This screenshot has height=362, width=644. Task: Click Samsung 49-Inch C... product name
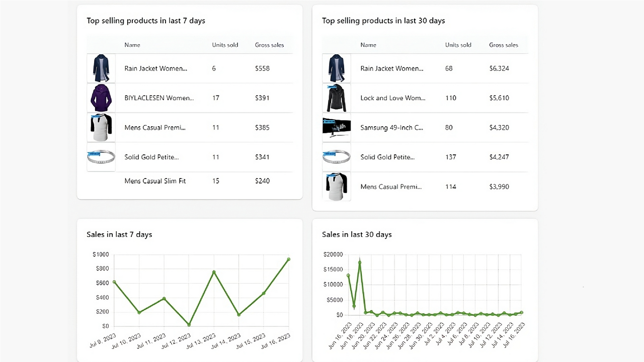392,128
